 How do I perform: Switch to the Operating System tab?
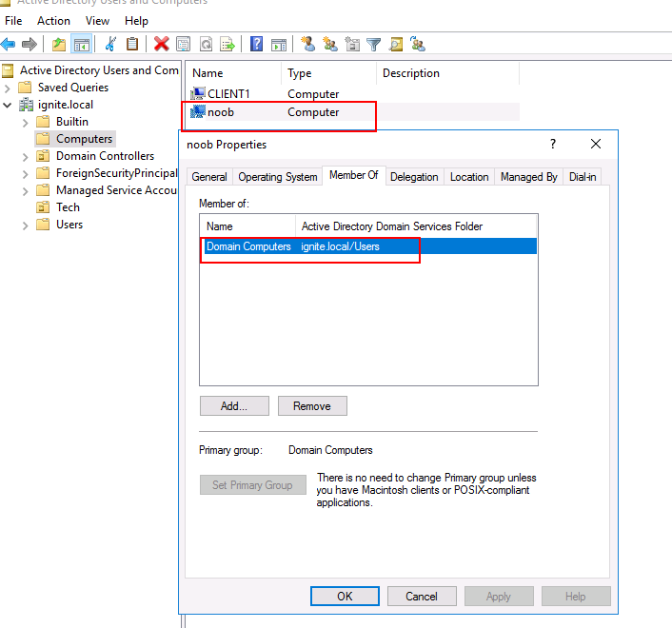(x=278, y=177)
